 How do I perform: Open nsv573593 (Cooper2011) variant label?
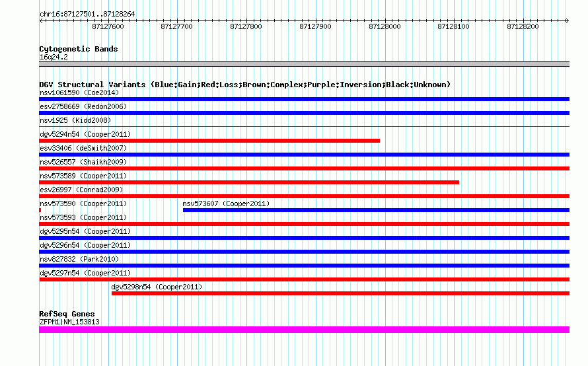(83, 217)
